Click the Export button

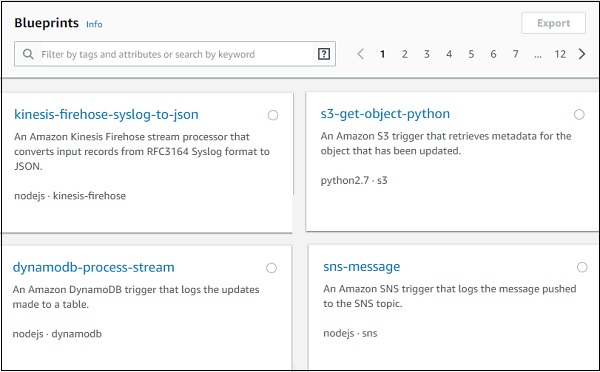553,23
